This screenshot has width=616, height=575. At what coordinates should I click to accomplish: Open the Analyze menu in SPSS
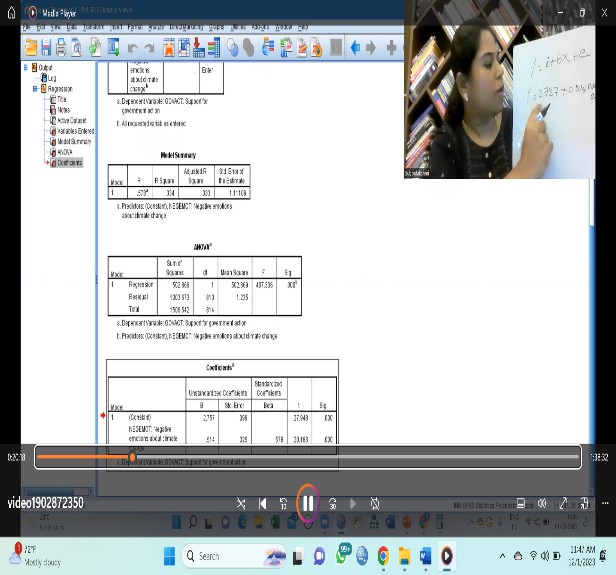pos(156,27)
